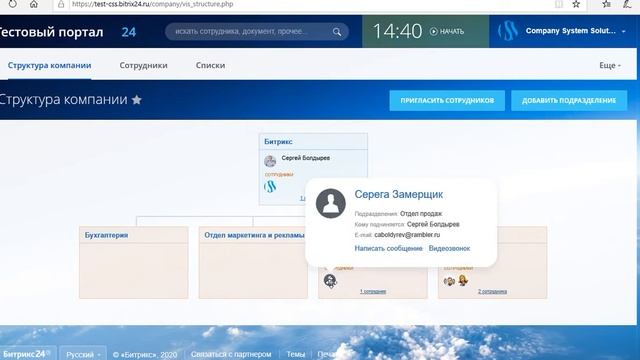640x360 pixels.
Task: Click the small employee avatar beside the 1 сотрудник link
Action: (330, 281)
